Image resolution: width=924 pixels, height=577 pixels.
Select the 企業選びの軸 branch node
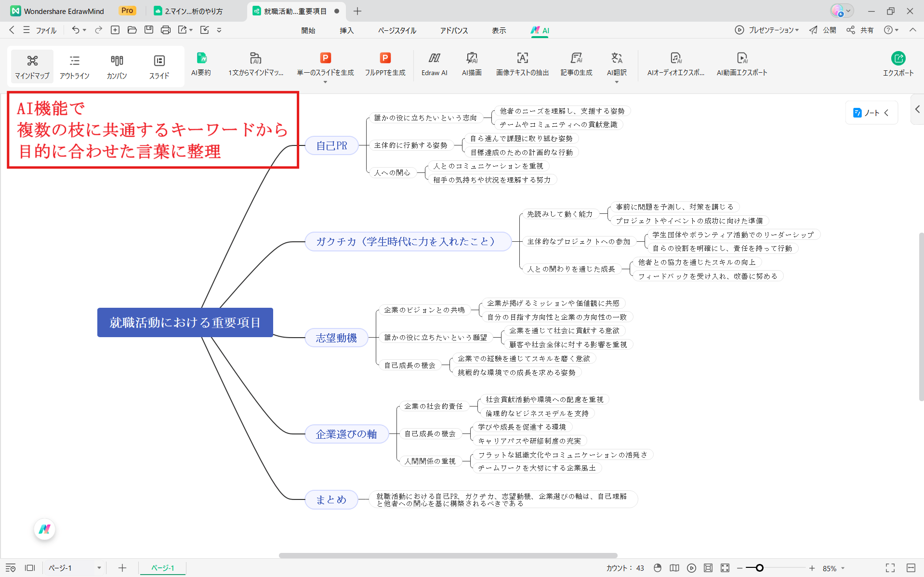pos(346,434)
